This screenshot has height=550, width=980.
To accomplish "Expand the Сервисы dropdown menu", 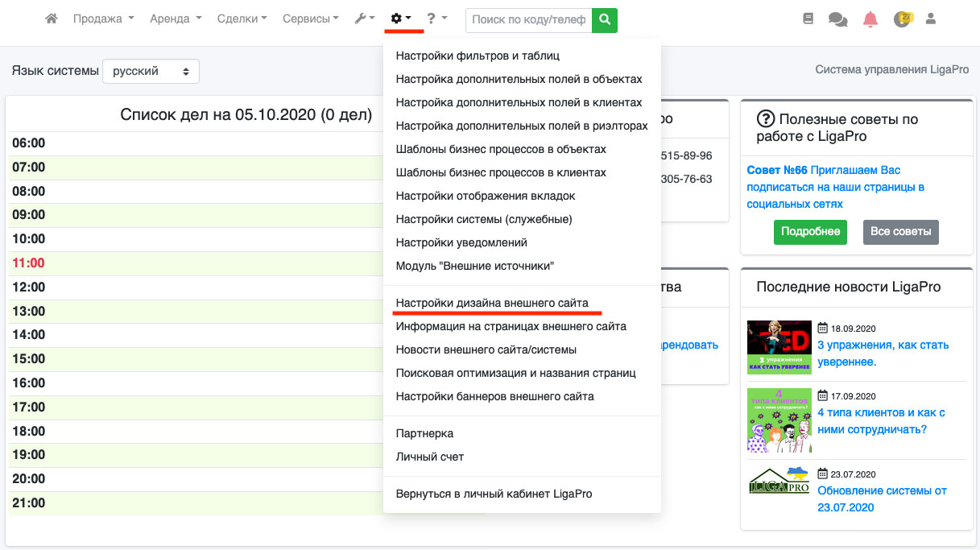I will pos(310,19).
